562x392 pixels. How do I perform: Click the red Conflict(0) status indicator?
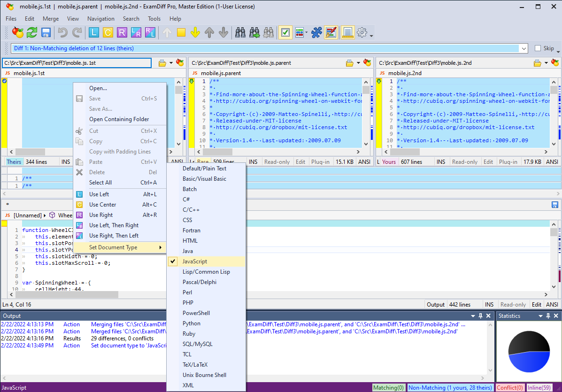tap(510, 388)
